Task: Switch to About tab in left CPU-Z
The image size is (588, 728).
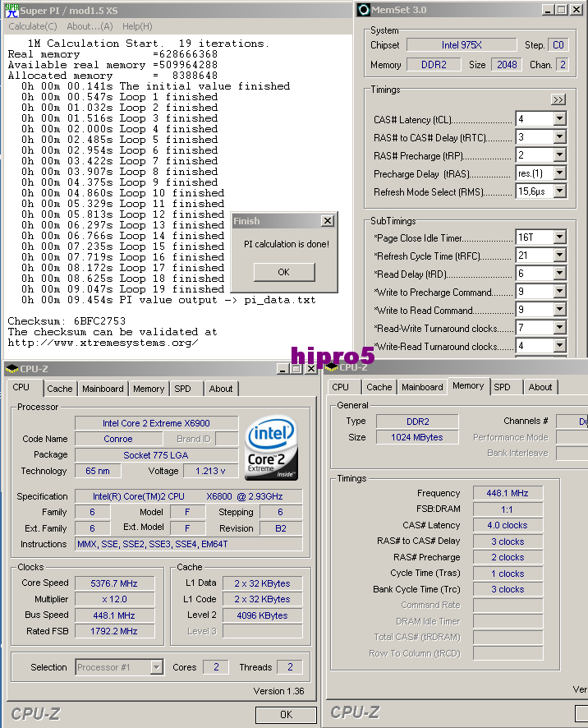Action: (x=220, y=389)
